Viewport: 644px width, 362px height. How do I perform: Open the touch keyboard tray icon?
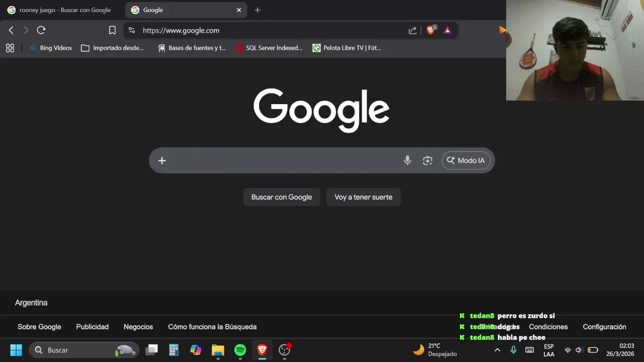(x=529, y=350)
